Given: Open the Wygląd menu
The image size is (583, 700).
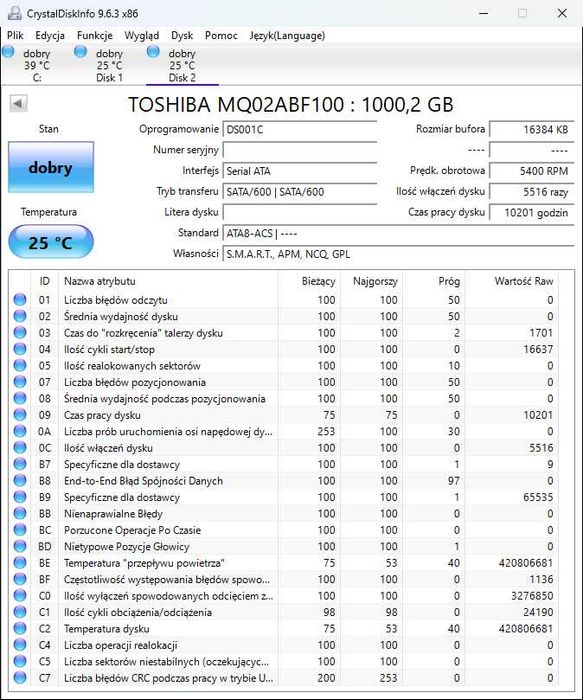Looking at the screenshot, I should pos(142,35).
